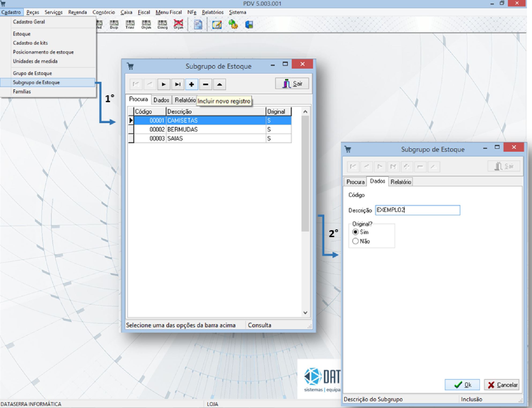Click the minus icon to delete record
The image size is (532, 408).
click(x=206, y=84)
